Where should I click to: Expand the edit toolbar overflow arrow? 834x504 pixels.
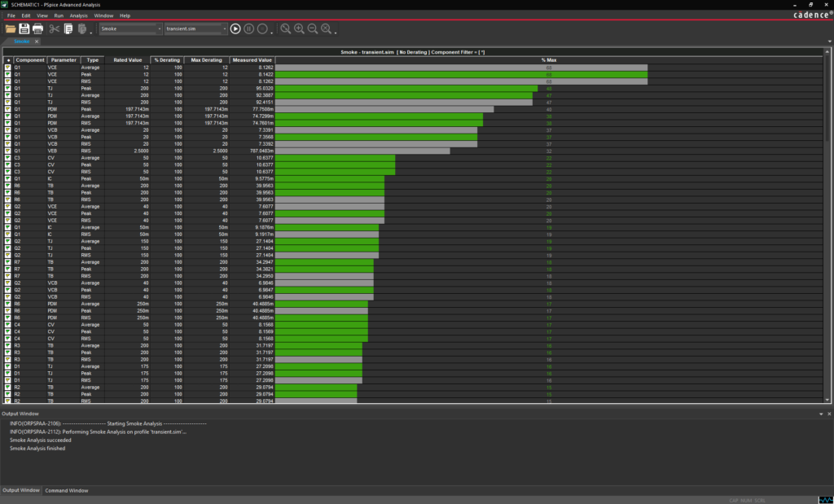pos(91,33)
